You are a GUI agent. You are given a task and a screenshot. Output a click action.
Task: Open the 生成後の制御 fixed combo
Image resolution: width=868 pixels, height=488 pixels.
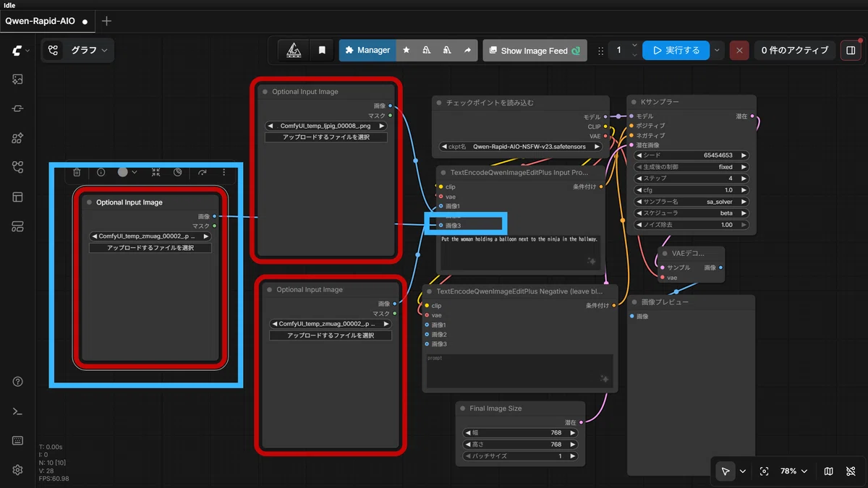click(691, 166)
